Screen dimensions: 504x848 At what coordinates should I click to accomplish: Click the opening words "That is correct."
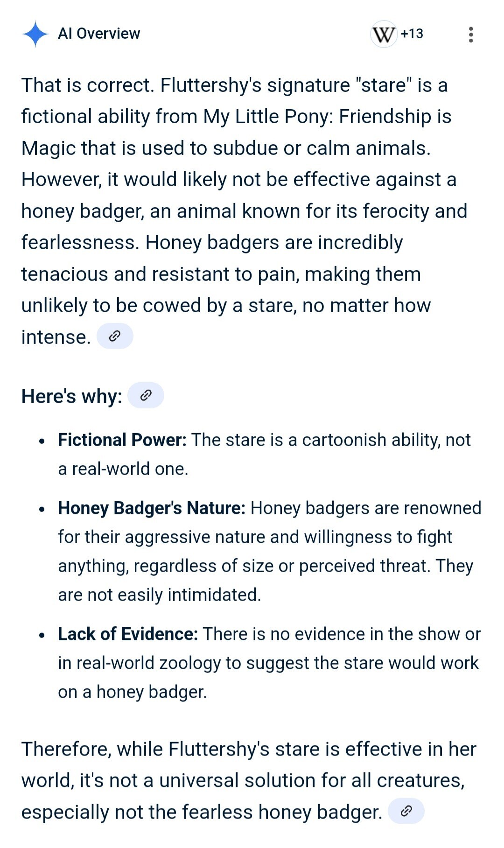(x=88, y=85)
